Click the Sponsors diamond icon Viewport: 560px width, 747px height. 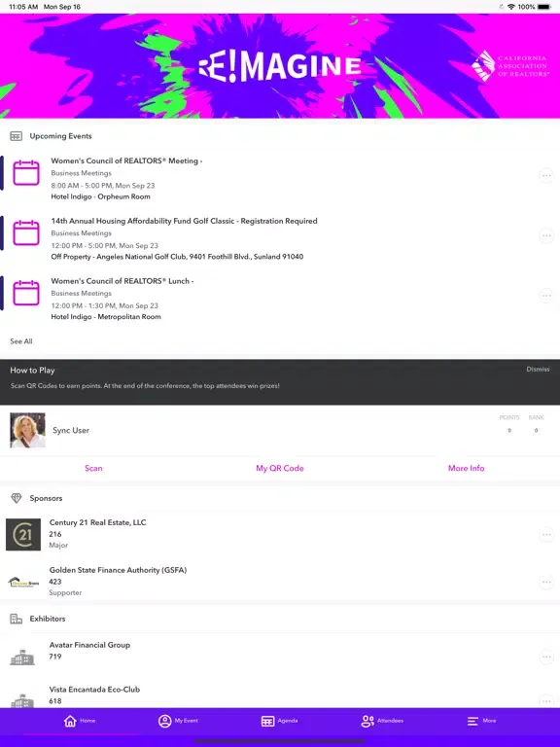pyautogui.click(x=17, y=498)
